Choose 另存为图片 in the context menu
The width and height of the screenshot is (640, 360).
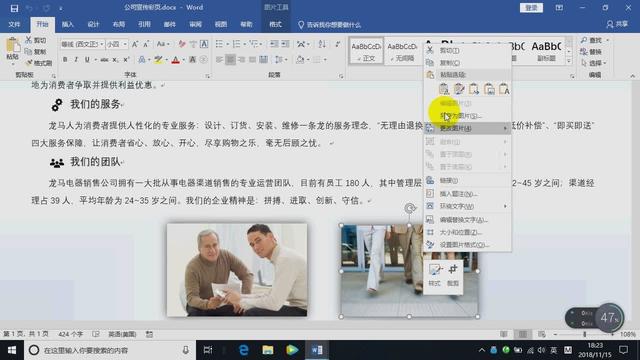click(467, 116)
